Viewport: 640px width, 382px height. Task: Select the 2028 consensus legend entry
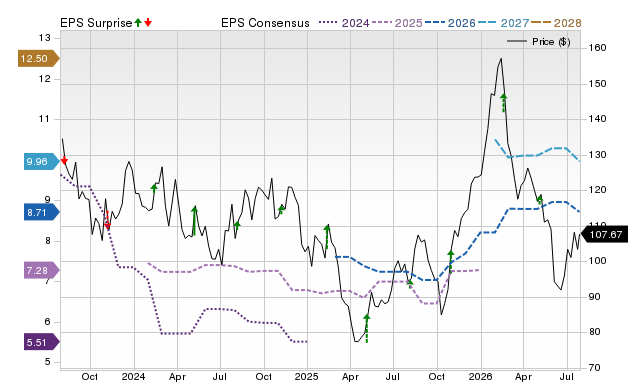pos(556,23)
